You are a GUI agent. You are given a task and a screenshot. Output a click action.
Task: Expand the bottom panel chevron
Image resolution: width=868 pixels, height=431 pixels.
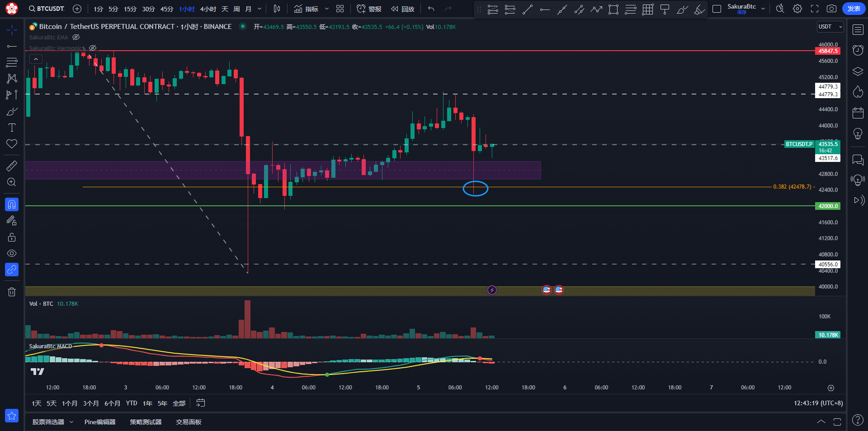click(x=821, y=422)
